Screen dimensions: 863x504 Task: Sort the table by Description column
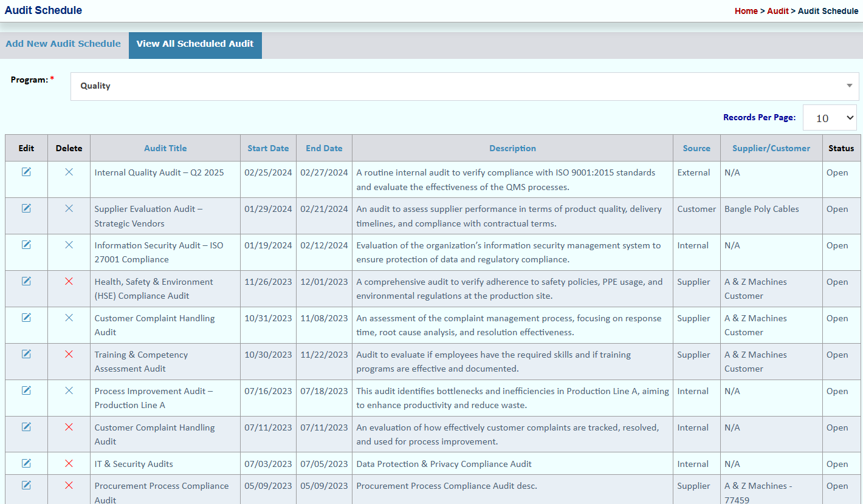point(513,148)
